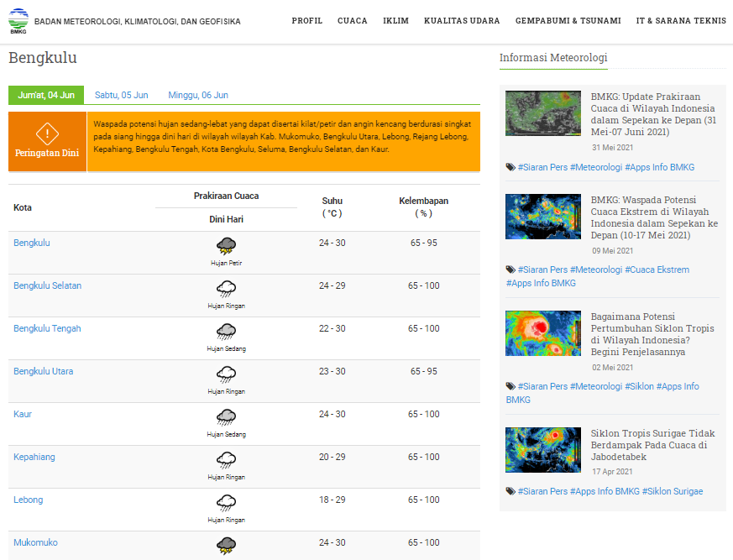Click #Apps Info BMKG tag under 31 Mei article
The width and height of the screenshot is (733, 560).
click(660, 167)
